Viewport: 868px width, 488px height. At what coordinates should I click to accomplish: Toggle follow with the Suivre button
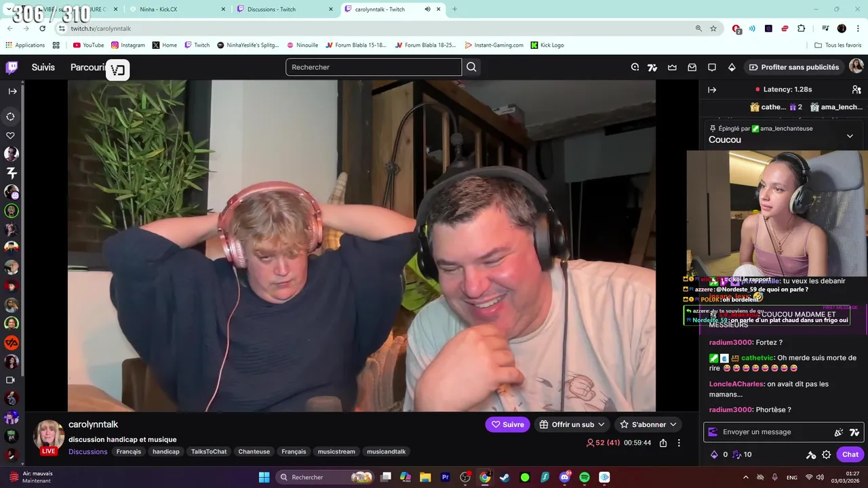tap(508, 424)
